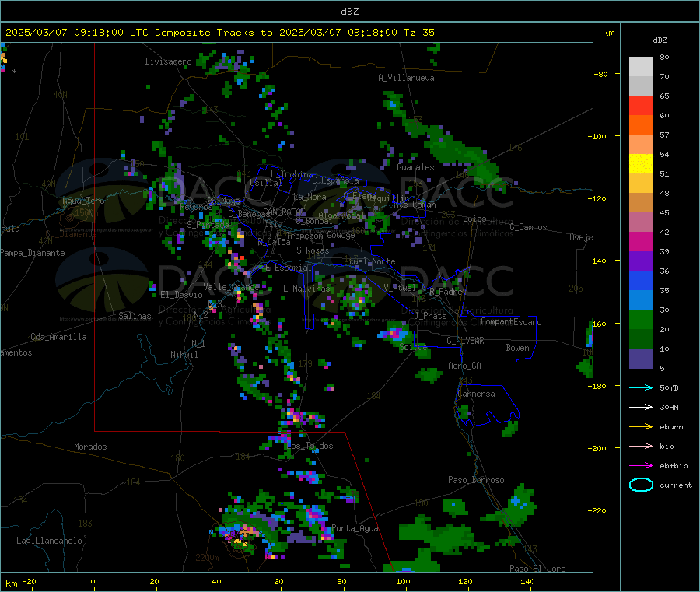
Task: Click the yellow eburn arrow icon
Action: click(641, 426)
